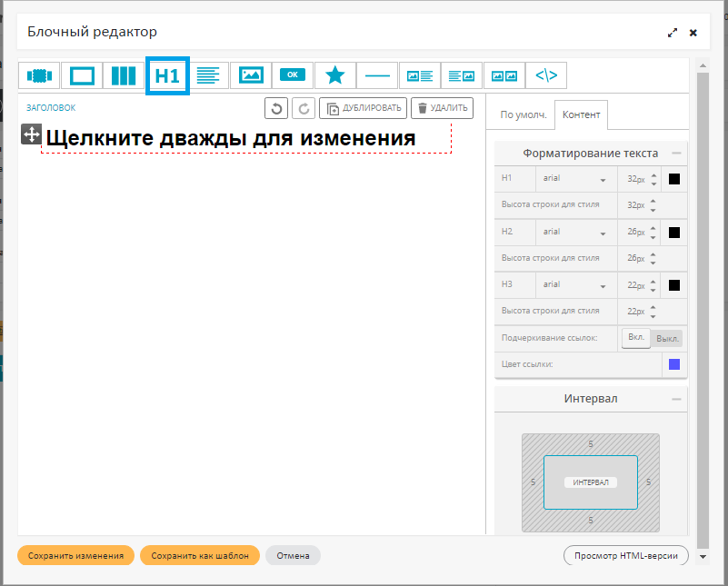Select the H1 heading block icon
728x586 pixels.
[167, 75]
